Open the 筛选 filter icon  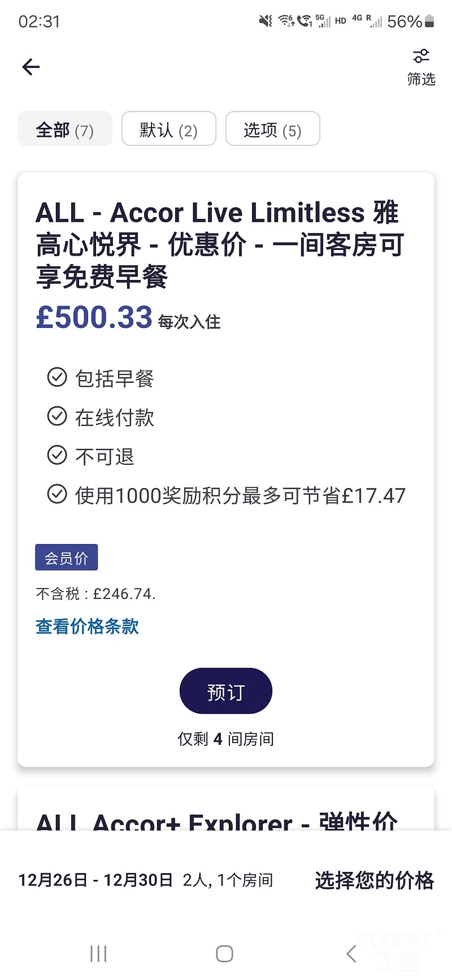point(421,57)
